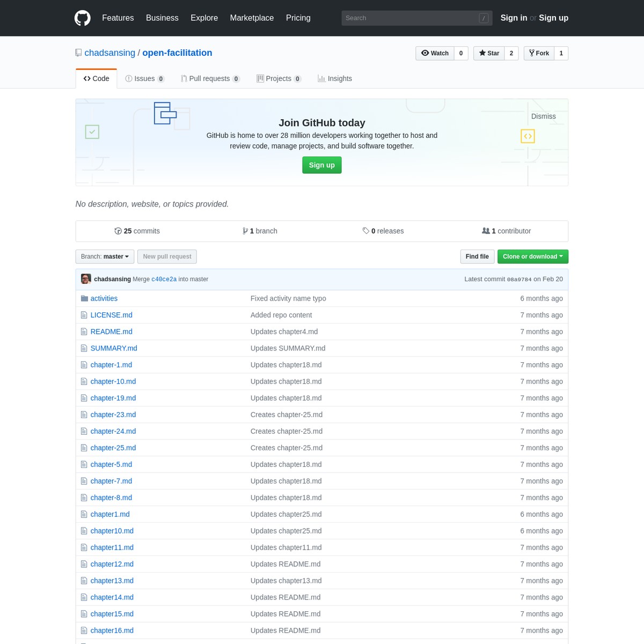Viewport: 644px width, 644px height.
Task: Click the file icon next to README.md
Action: point(84,332)
